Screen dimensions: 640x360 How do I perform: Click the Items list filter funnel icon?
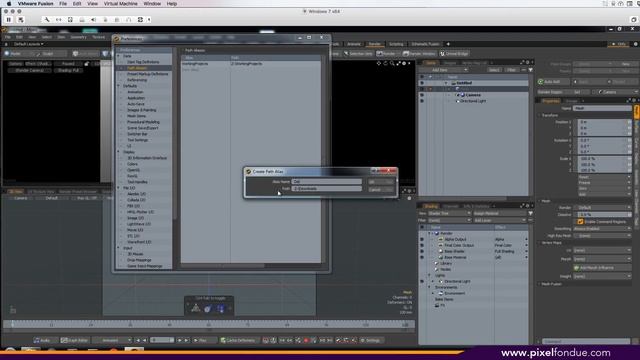tap(530, 70)
